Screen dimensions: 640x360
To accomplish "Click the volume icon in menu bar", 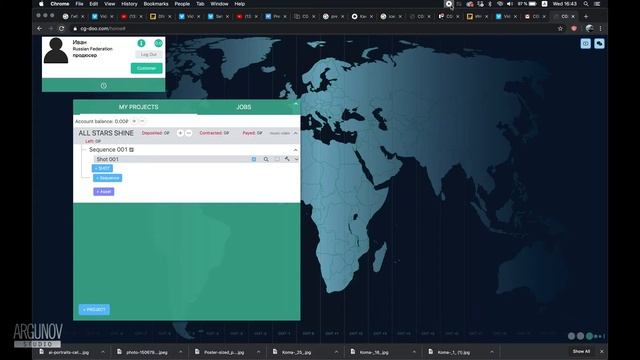I will coord(510,4).
